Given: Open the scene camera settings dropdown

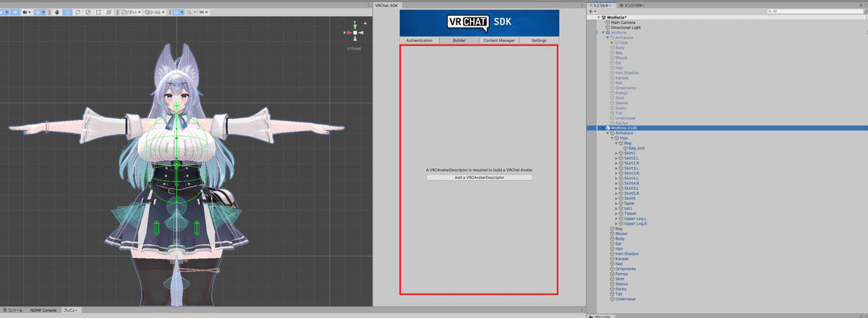Looking at the screenshot, I should click(x=27, y=12).
